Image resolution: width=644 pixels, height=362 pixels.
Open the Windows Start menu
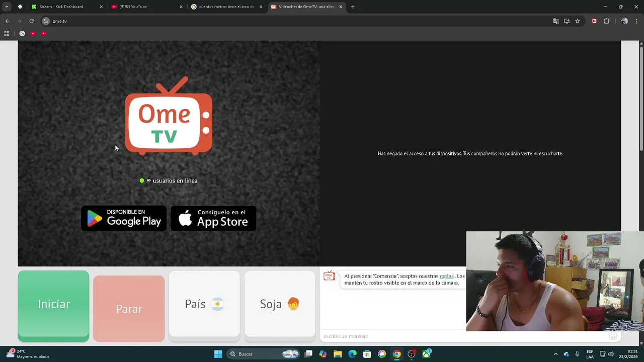pyautogui.click(x=218, y=354)
